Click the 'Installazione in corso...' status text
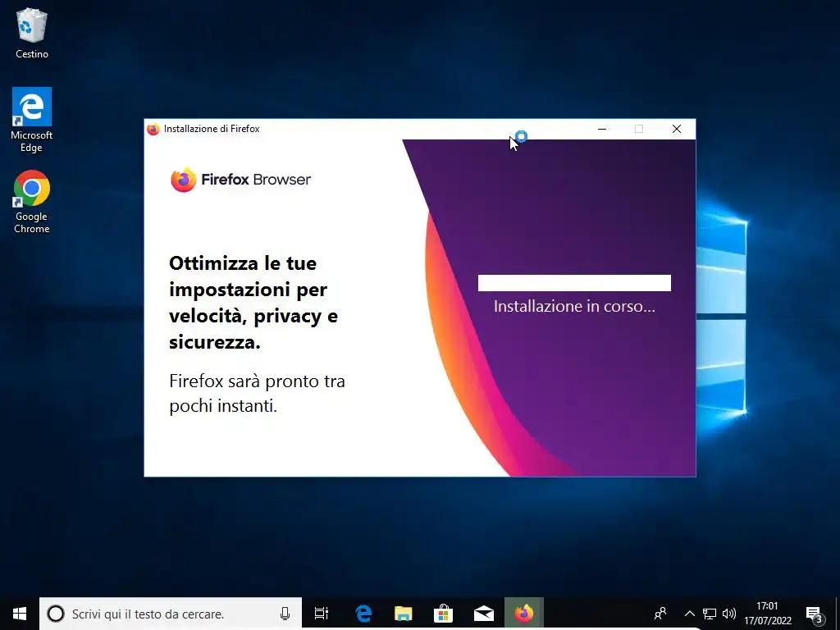Image resolution: width=840 pixels, height=630 pixels. (x=574, y=307)
